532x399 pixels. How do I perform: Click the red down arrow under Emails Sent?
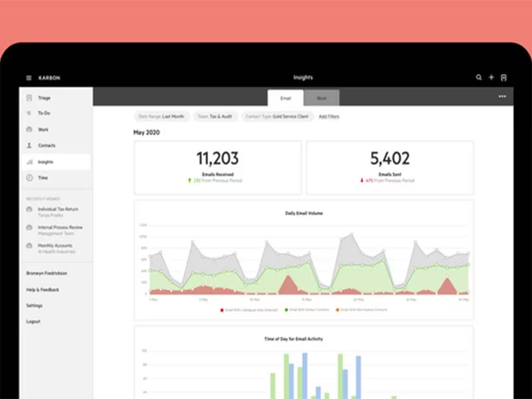click(x=362, y=180)
